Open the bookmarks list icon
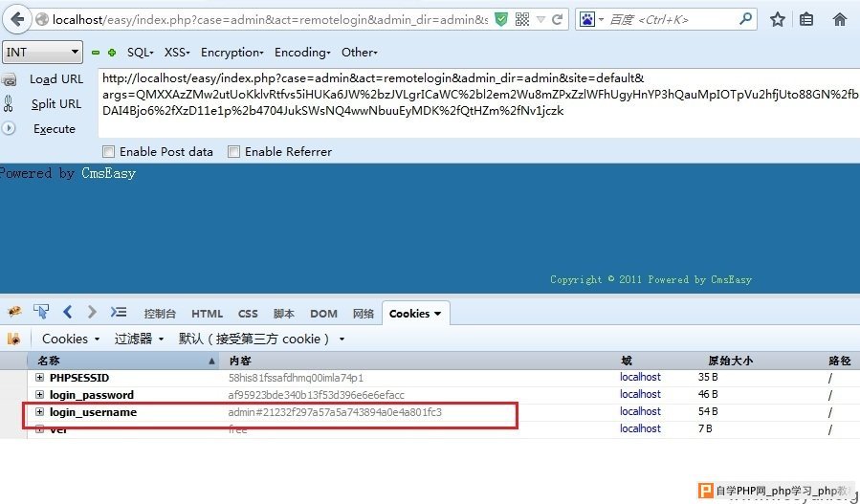Screen dimensions: 860x504 pos(806,20)
